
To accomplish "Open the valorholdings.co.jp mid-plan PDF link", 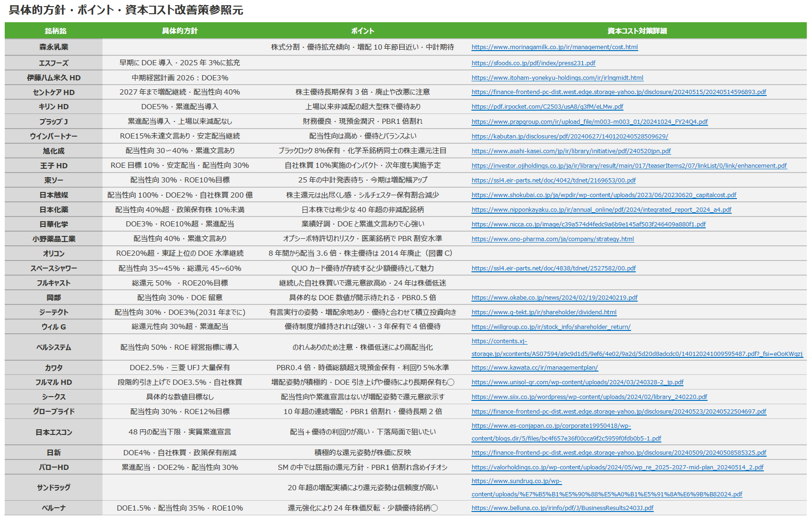I will [617, 468].
